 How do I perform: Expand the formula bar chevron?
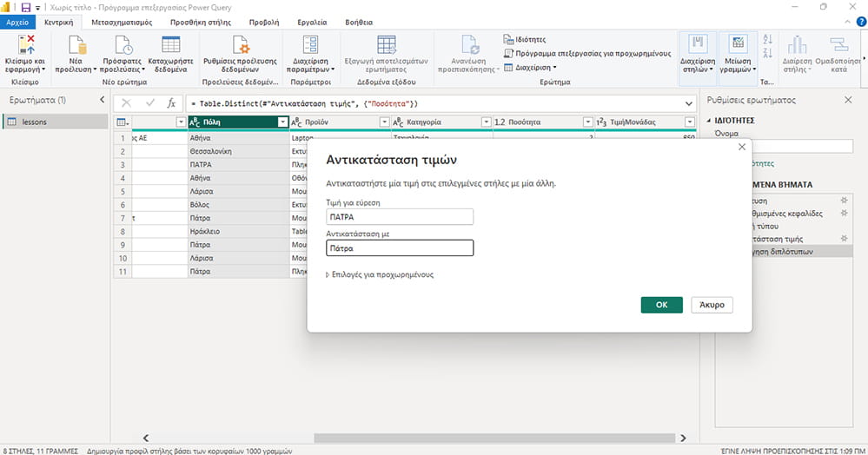[x=689, y=103]
